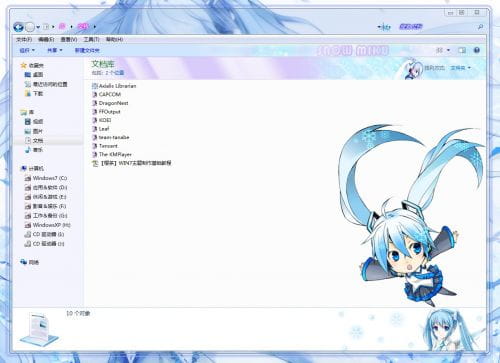Viewport: 500px width, 363px height.
Task: Open the view options dropdown arrow
Action: click(x=448, y=50)
